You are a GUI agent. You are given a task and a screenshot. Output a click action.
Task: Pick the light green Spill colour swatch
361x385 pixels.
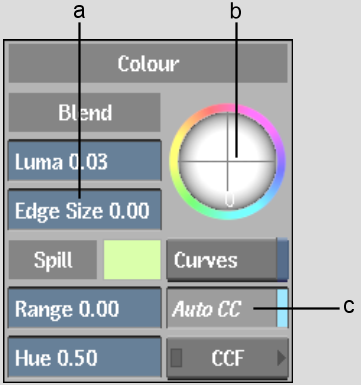point(132,260)
